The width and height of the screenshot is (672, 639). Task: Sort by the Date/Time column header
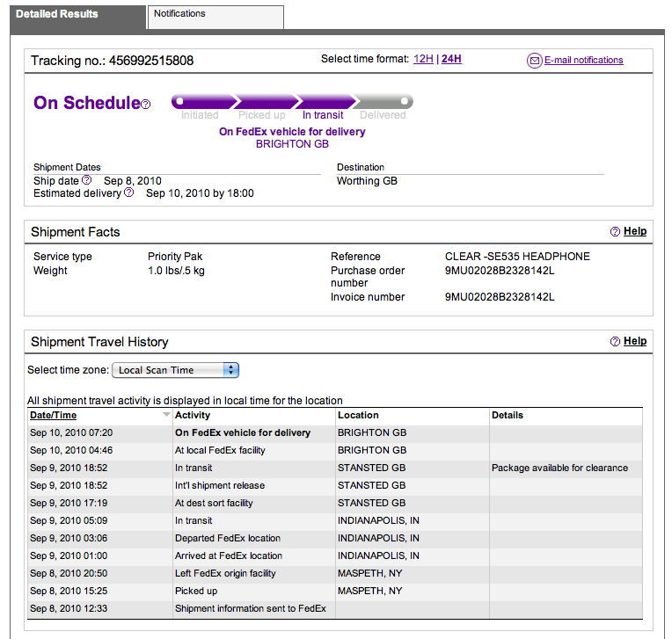[54, 415]
